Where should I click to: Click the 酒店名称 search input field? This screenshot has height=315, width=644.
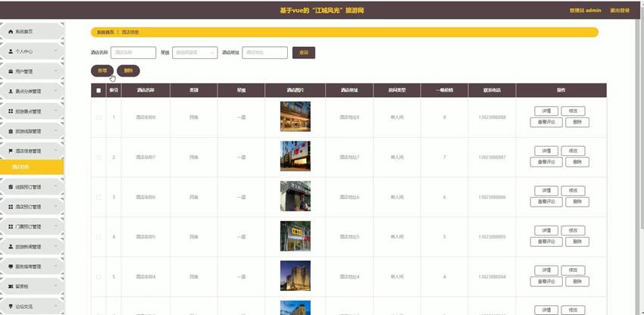133,52
